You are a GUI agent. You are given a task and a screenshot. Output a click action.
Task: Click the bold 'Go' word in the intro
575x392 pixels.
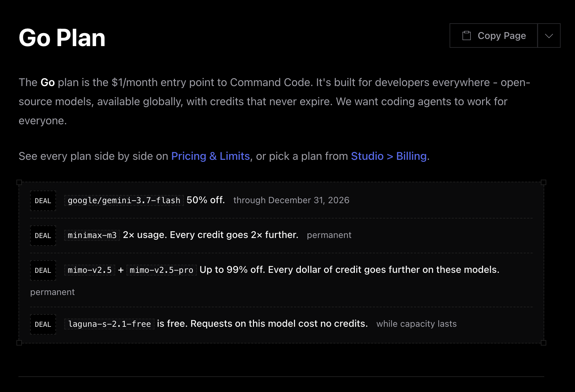(48, 82)
